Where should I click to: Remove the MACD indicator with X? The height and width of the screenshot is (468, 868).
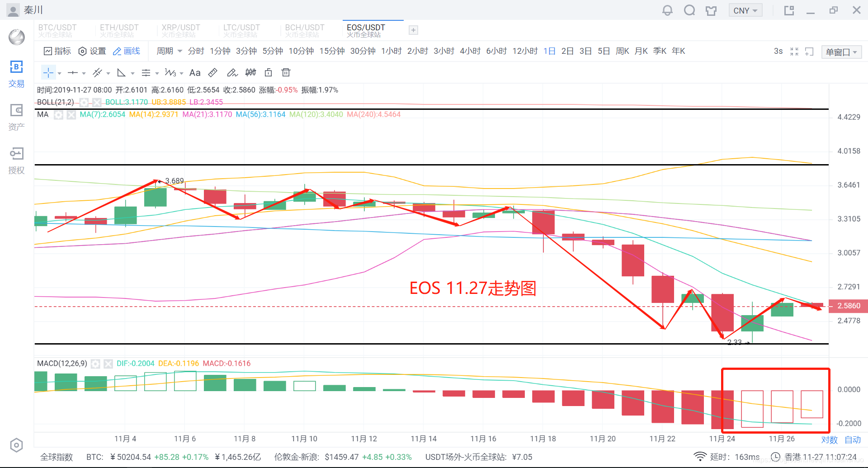pyautogui.click(x=108, y=364)
